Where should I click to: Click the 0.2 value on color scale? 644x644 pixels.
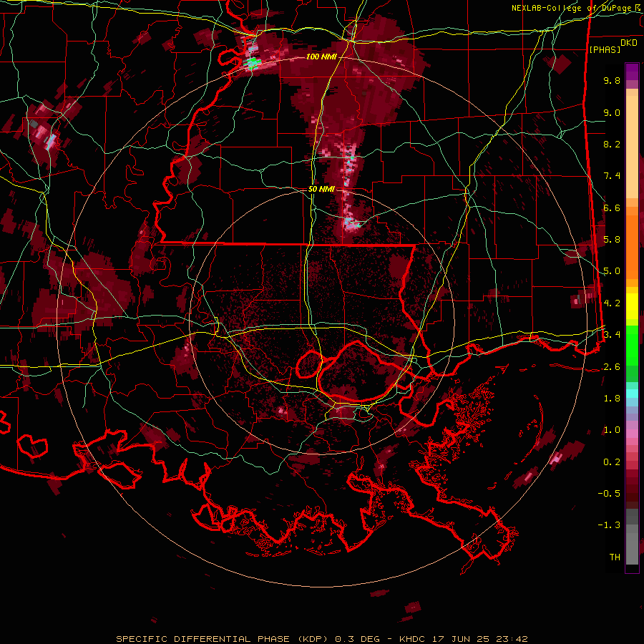(x=612, y=462)
